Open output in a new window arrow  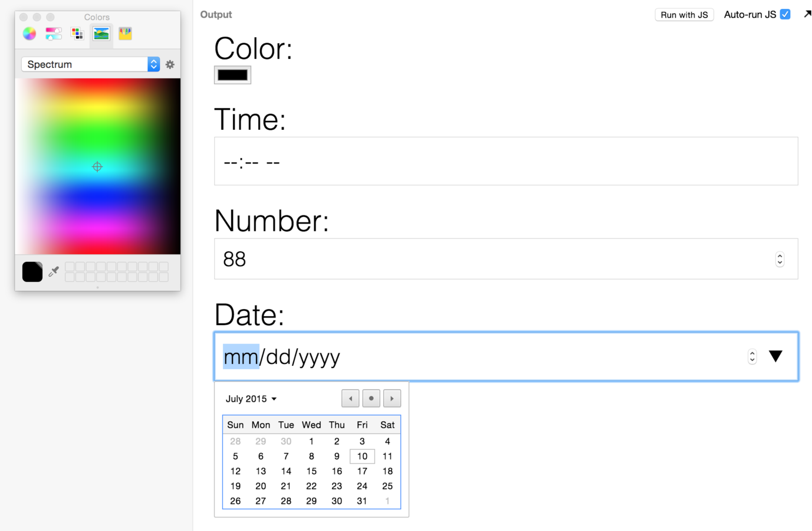tap(807, 14)
